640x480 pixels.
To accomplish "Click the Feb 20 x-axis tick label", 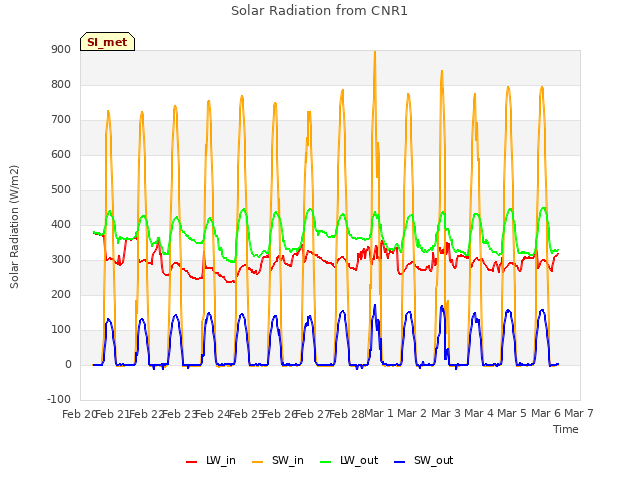I will pos(79,414).
